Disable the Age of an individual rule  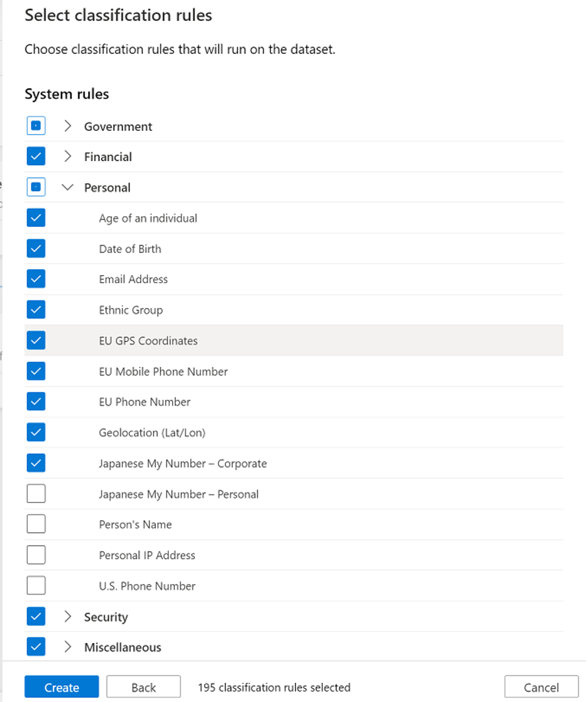coord(35,218)
